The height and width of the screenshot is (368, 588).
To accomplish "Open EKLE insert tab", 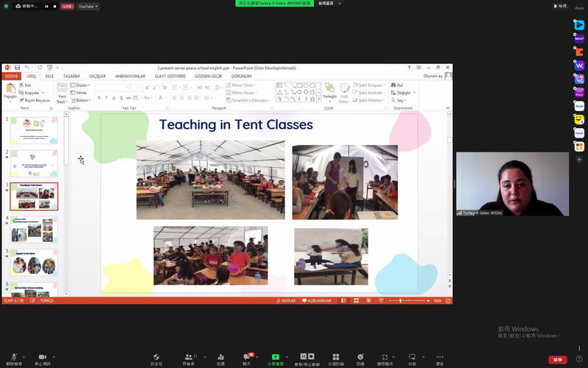I will point(49,77).
